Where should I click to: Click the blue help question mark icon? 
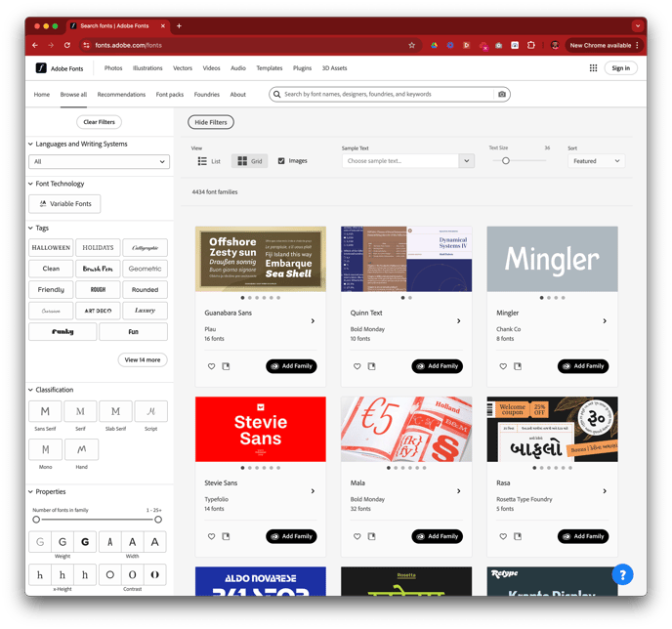(x=621, y=573)
